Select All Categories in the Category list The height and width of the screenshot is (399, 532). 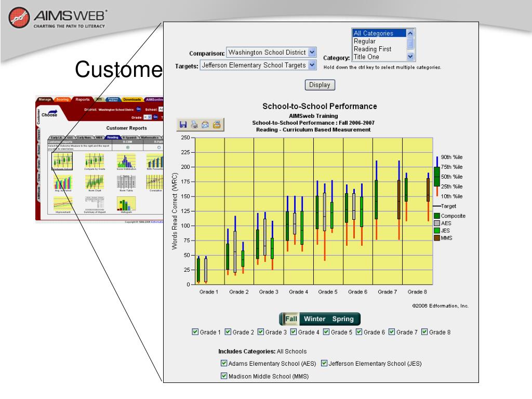click(379, 33)
